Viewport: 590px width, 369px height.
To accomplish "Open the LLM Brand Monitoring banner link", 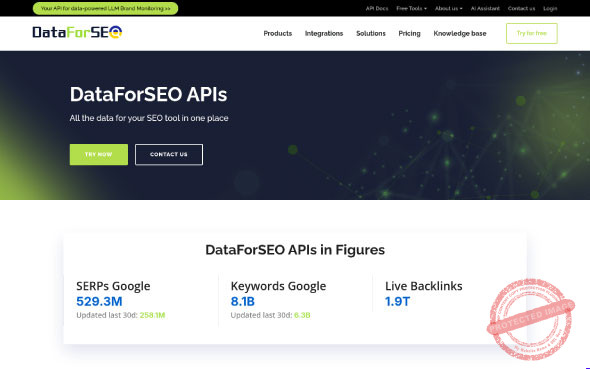I will pos(105,8).
